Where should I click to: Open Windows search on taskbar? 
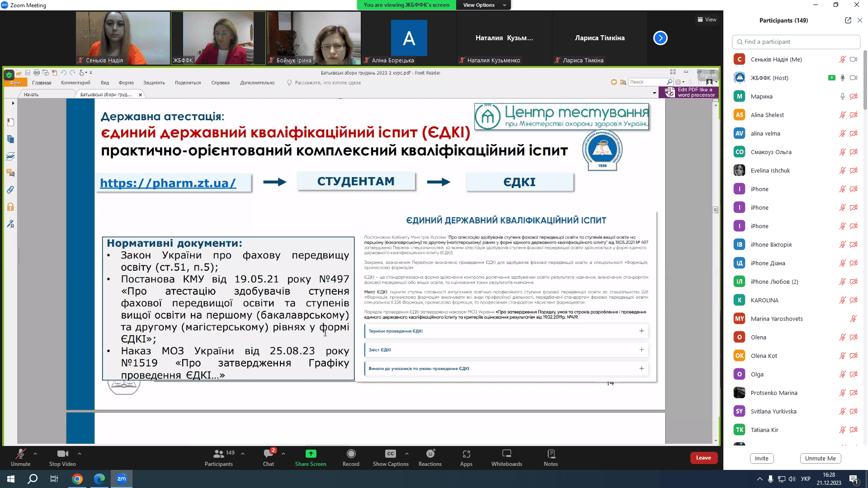33,479
